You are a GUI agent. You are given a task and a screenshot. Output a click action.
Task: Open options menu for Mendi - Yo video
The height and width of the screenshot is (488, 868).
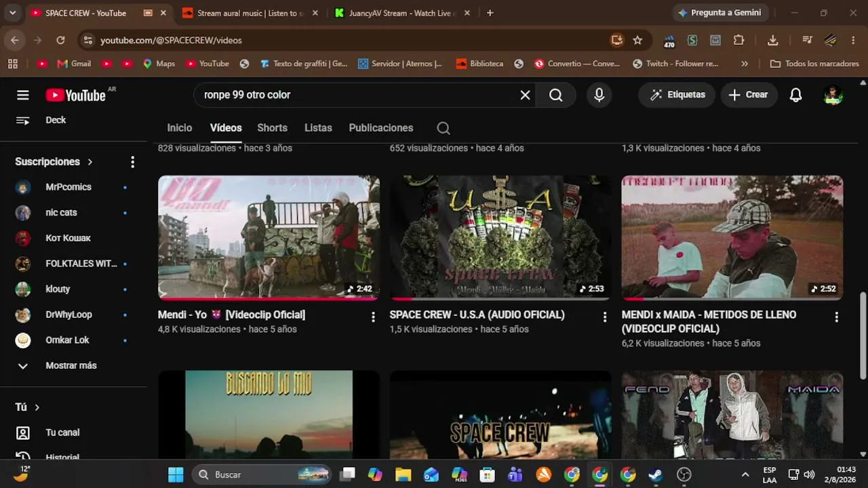(373, 317)
